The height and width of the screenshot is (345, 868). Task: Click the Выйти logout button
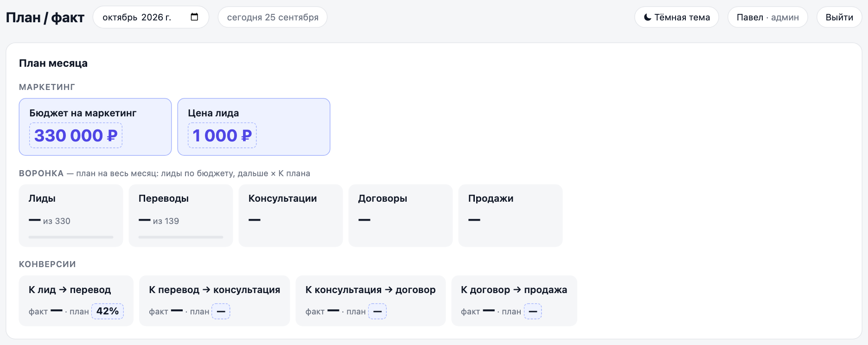(839, 17)
